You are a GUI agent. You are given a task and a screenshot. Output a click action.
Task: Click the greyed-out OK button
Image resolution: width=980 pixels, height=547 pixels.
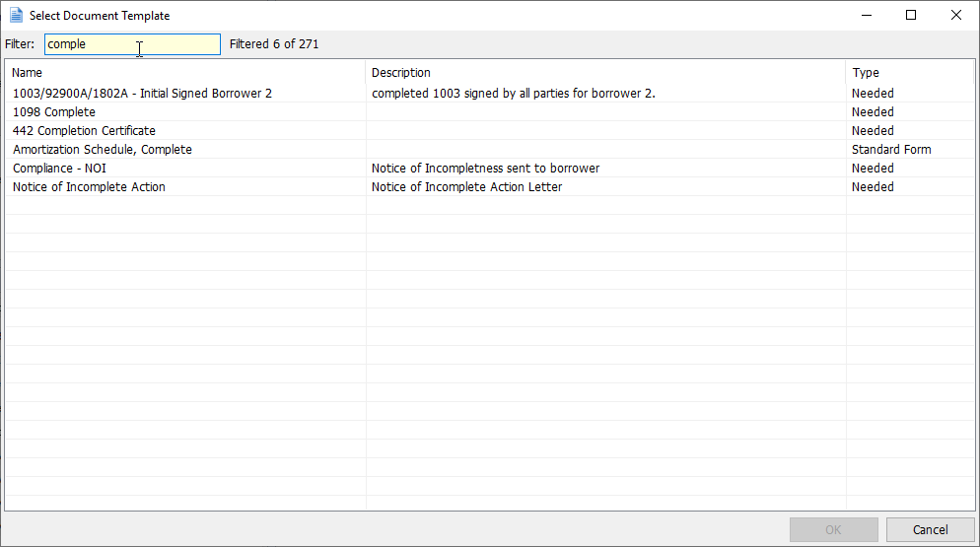point(834,529)
